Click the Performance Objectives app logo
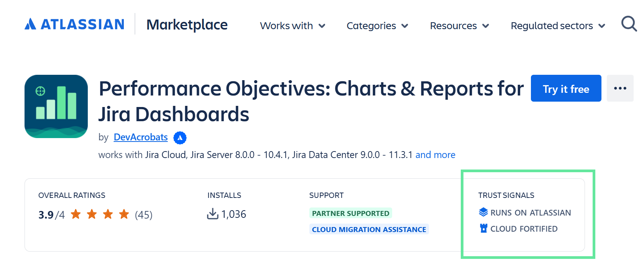 [x=56, y=106]
